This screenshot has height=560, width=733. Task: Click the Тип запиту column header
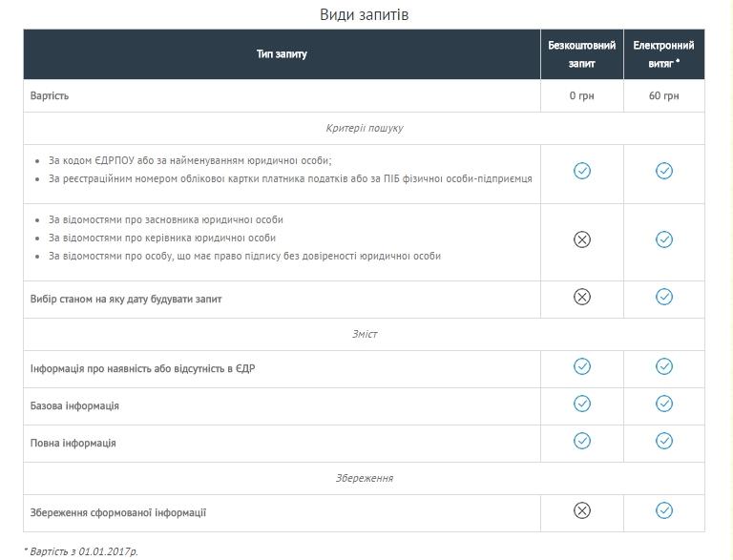point(282,54)
